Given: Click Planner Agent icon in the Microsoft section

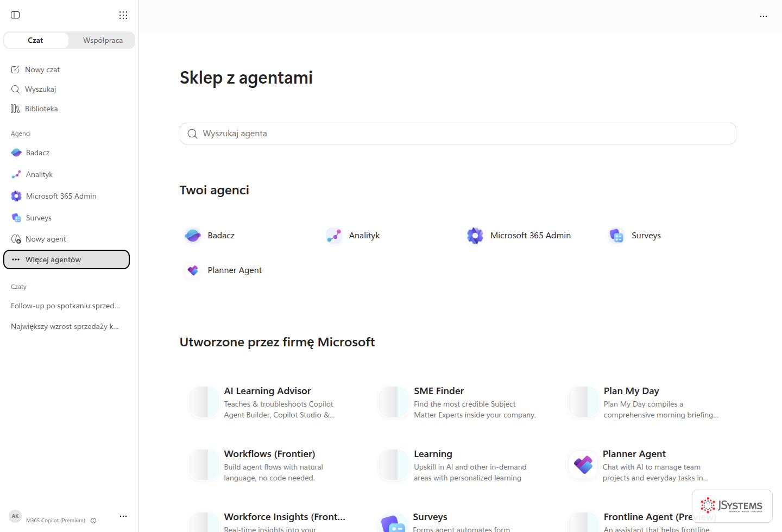Looking at the screenshot, I should pyautogui.click(x=583, y=465).
